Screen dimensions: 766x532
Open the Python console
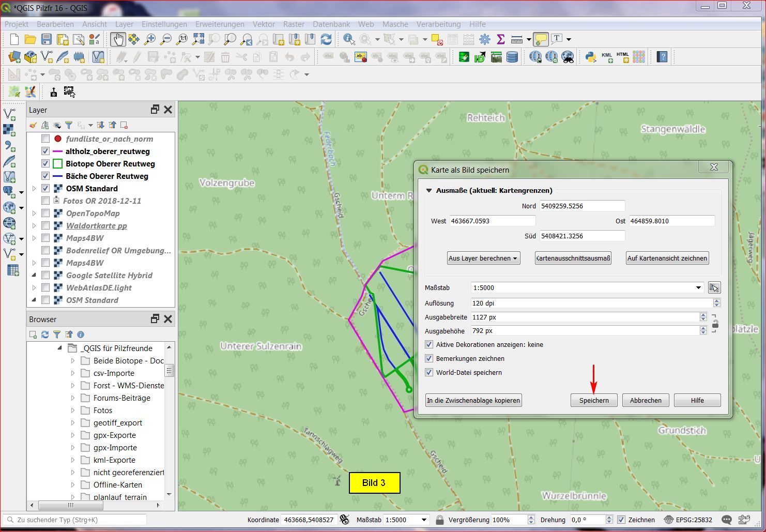pyautogui.click(x=590, y=57)
